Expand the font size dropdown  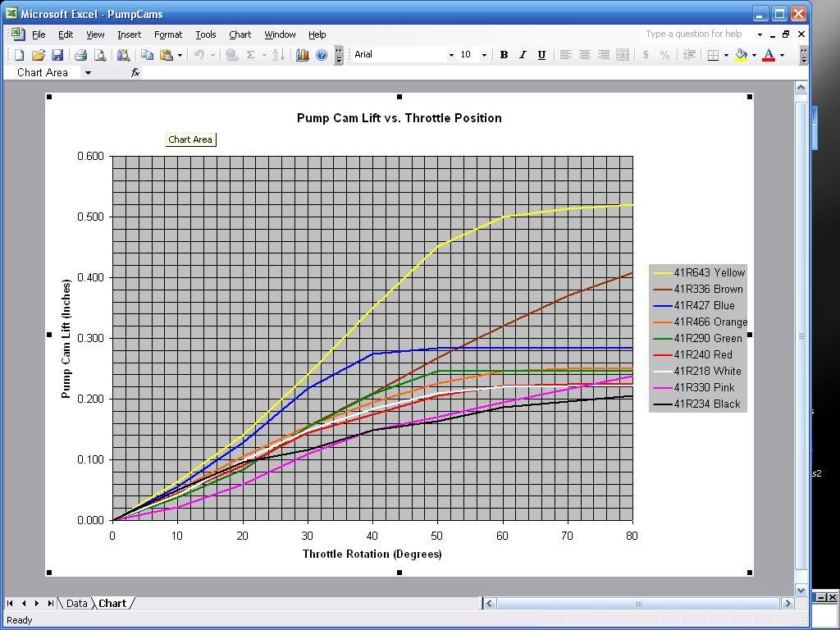pyautogui.click(x=484, y=55)
